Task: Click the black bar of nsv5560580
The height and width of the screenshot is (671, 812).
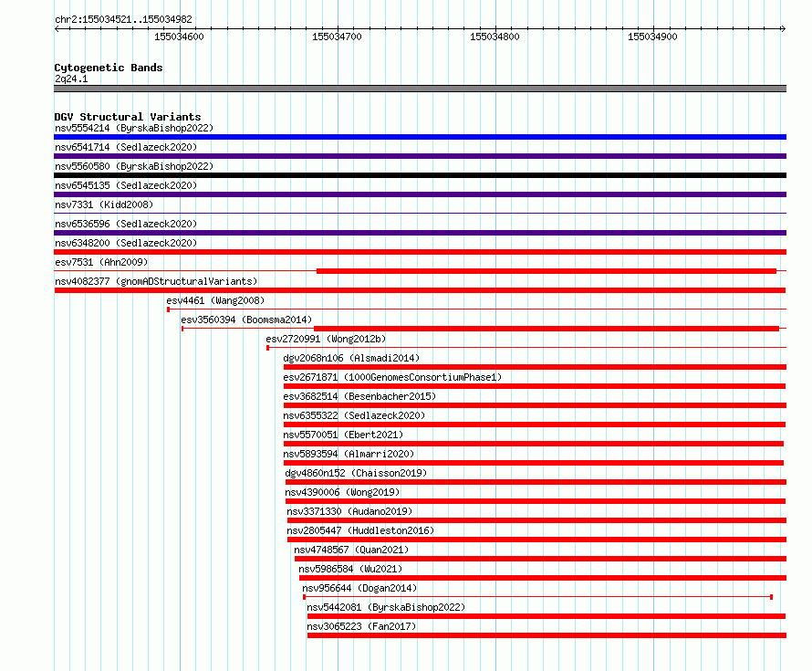Action: point(420,175)
